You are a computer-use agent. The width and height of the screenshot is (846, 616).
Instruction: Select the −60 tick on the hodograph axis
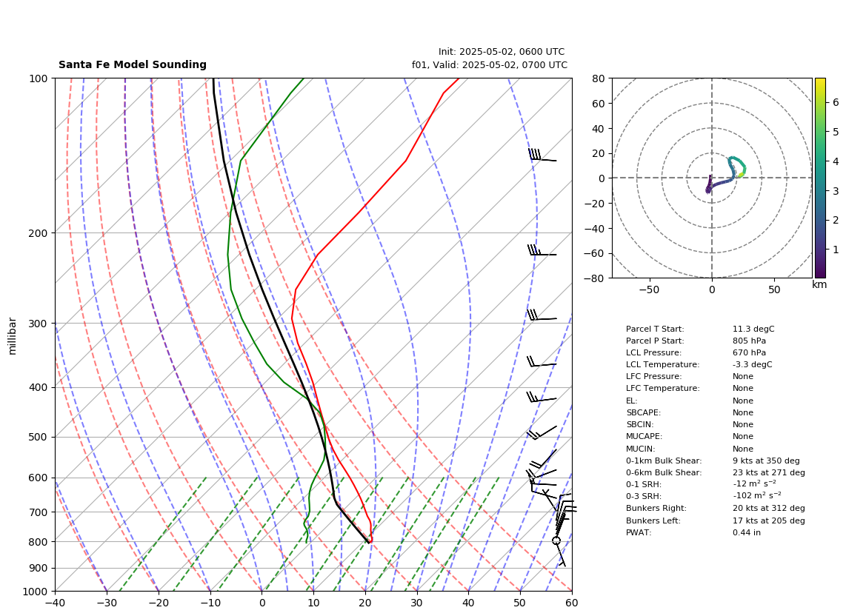[595, 253]
